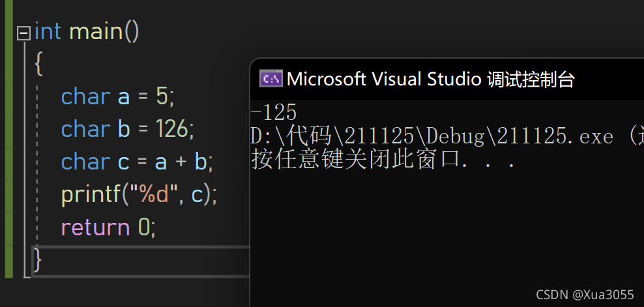Click the CSDN @Xua3055 watermark text
644x307 pixels.
coord(585,295)
